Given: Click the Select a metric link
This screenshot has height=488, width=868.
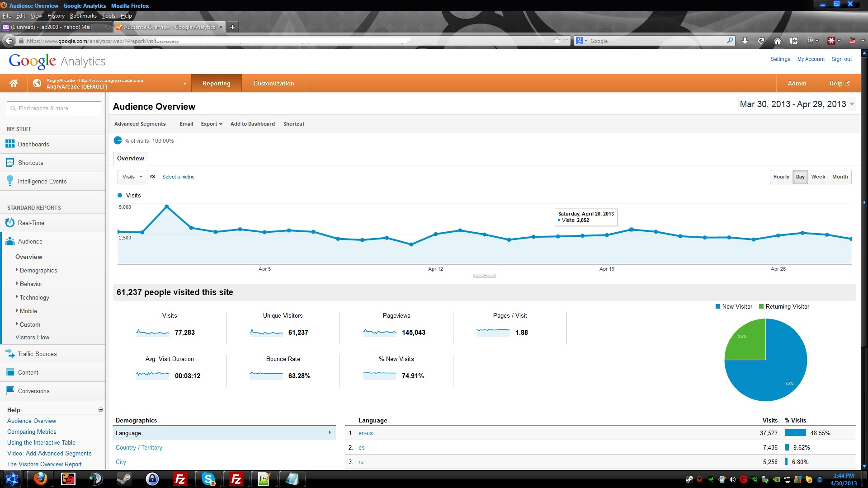Looking at the screenshot, I should click(178, 177).
